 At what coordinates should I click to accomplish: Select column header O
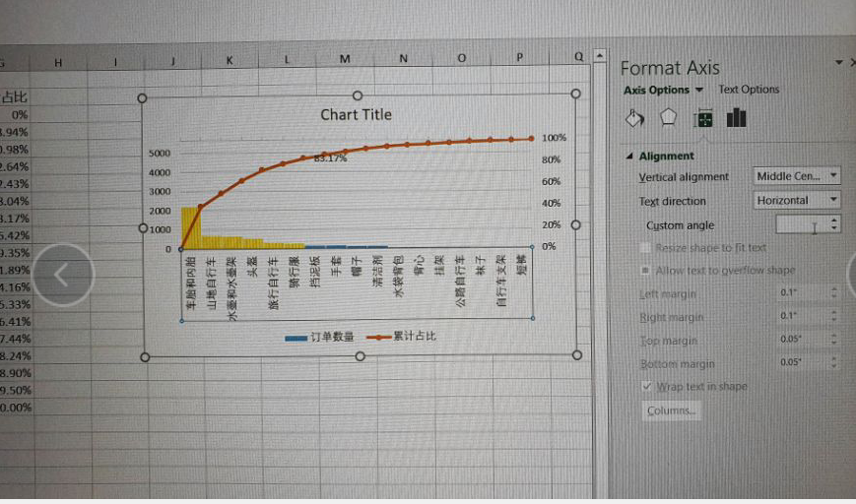click(462, 58)
